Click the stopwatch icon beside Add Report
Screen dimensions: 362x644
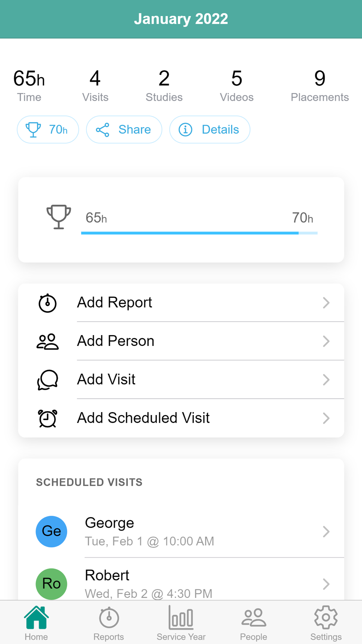(47, 303)
